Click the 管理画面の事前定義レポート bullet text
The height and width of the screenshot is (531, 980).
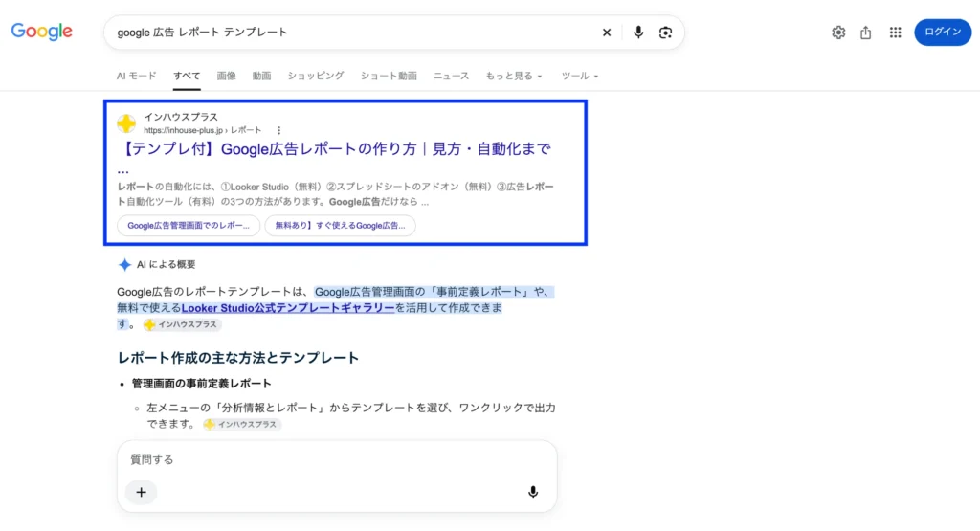click(201, 384)
